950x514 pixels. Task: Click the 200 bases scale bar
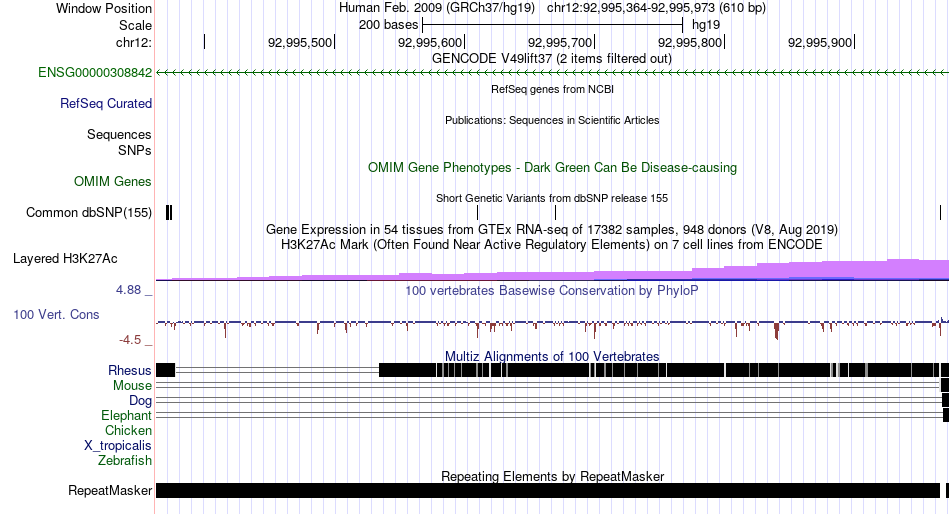[x=553, y=25]
